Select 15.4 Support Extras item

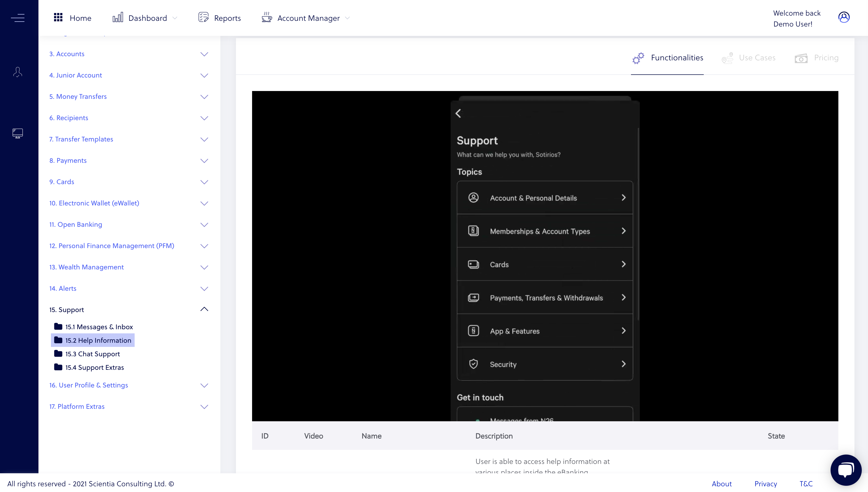point(95,367)
